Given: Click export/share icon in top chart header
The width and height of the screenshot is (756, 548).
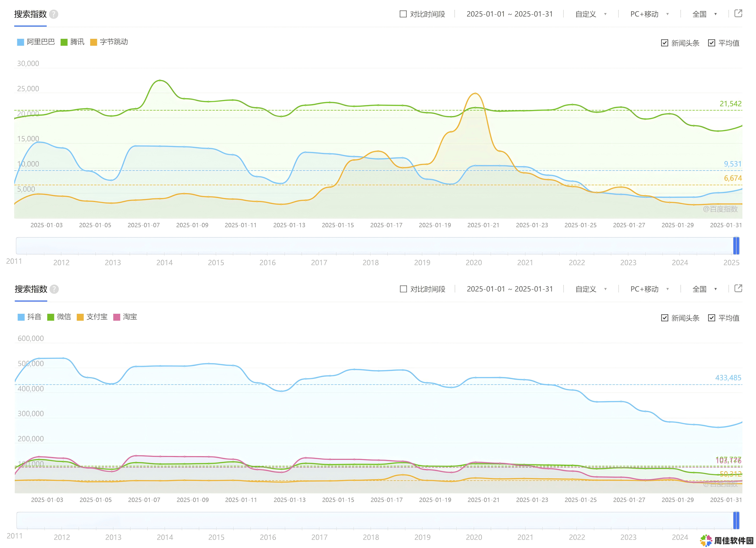Looking at the screenshot, I should point(738,13).
